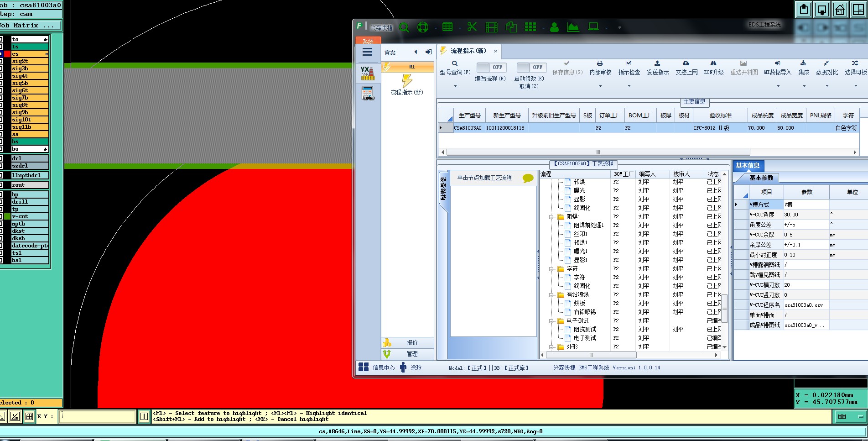Select the 流程指示(新) document tab
The image size is (868, 441).
click(468, 51)
